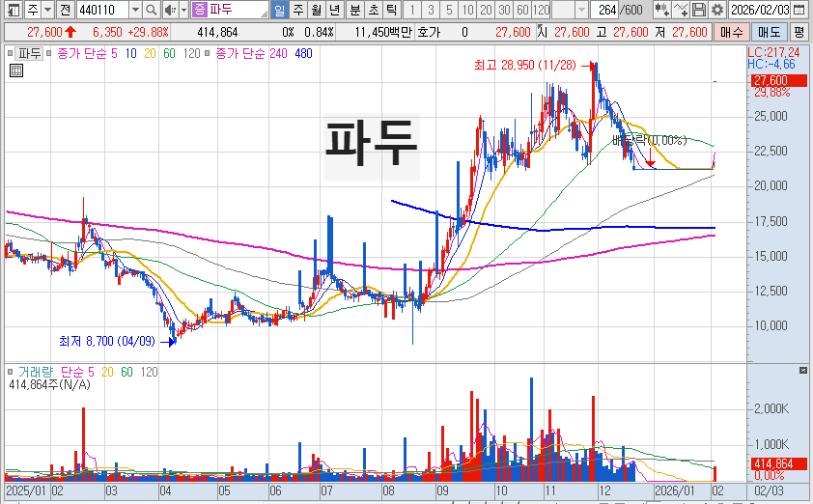Viewport: 813px width, 504px height.
Task: Click the 최저 8,700 (04/09) label
Action: coord(107,341)
